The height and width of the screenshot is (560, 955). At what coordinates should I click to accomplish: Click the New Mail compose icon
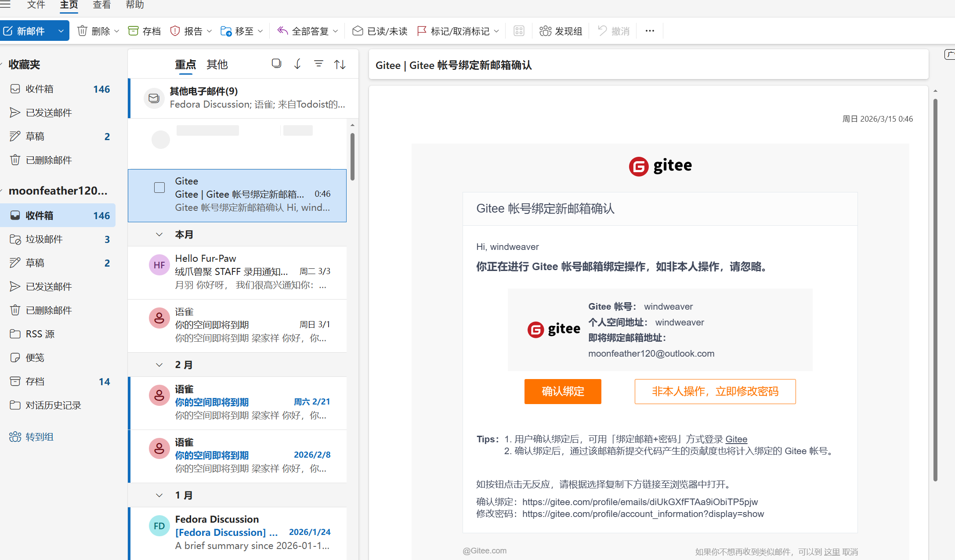tap(8, 31)
